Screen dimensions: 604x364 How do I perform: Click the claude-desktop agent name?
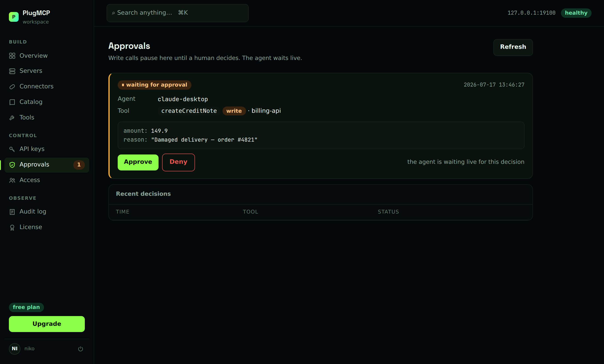183,99
